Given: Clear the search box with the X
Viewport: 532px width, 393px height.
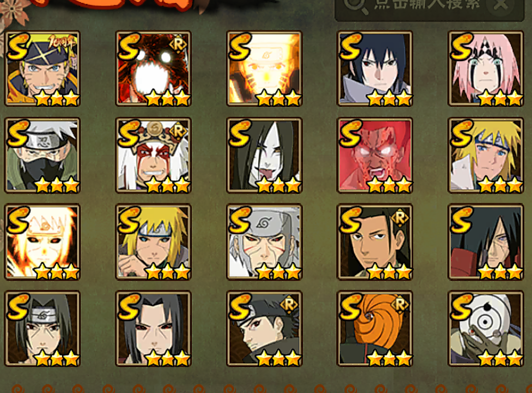Looking at the screenshot, I should (x=500, y=6).
